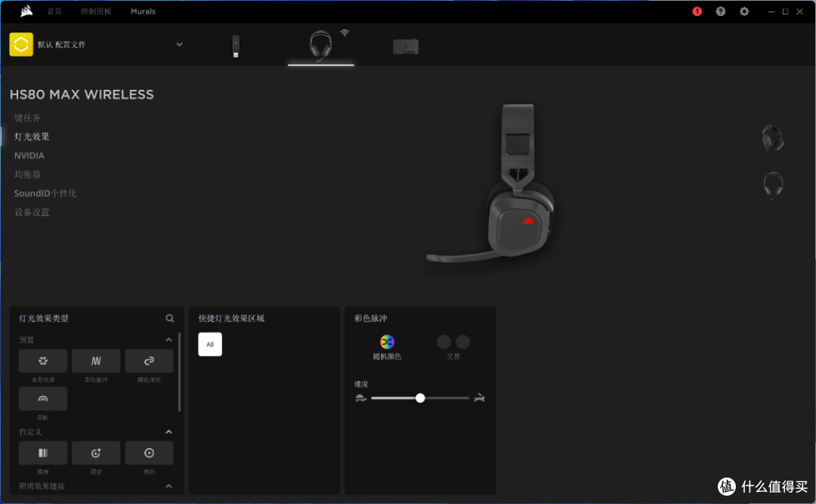The image size is (816, 504).
Task: Open the SoundID个性化 section
Action: point(45,193)
